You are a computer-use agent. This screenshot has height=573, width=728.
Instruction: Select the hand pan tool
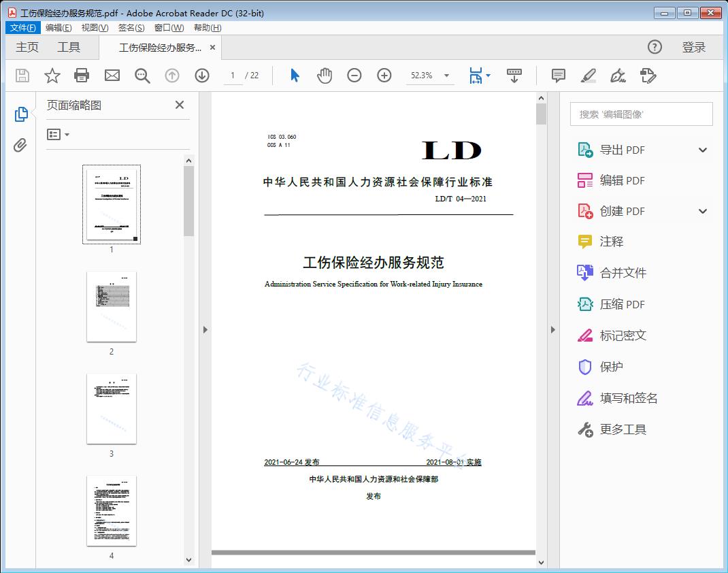click(x=325, y=76)
